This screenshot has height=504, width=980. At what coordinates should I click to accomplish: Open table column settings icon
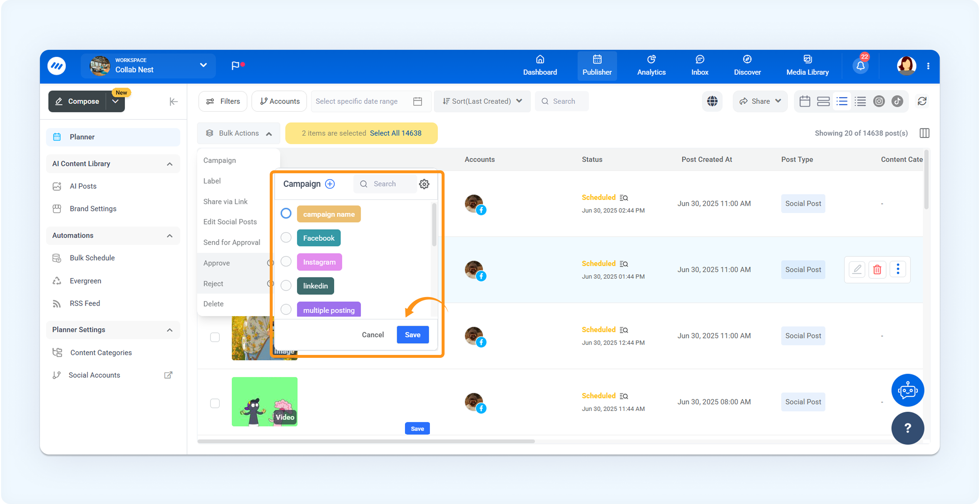pos(924,133)
